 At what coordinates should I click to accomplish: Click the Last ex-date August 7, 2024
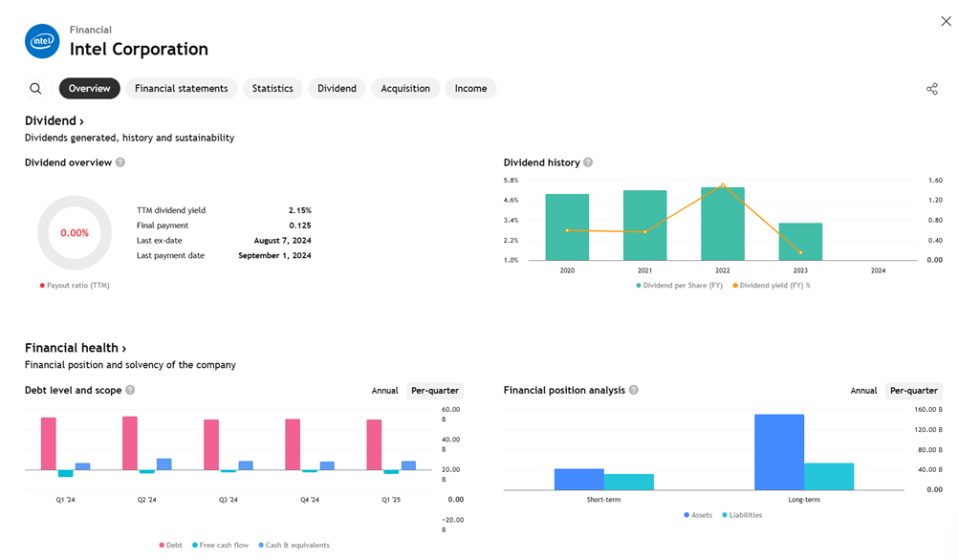283,241
